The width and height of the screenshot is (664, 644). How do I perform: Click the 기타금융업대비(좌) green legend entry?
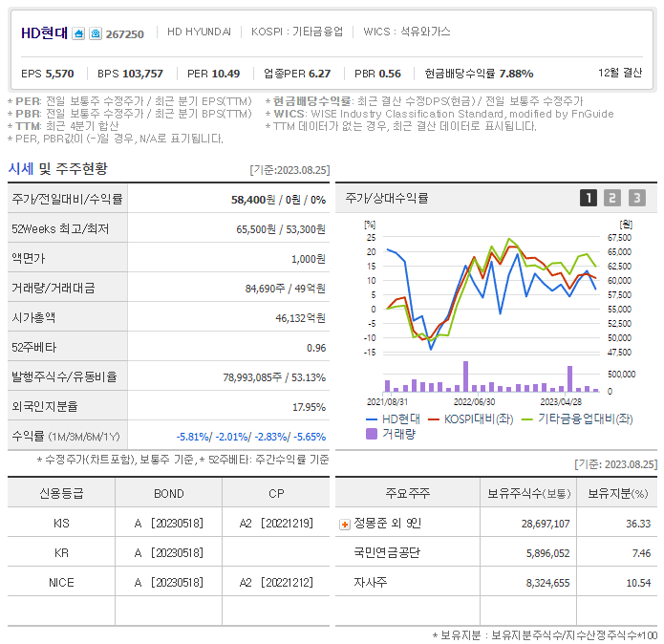pyautogui.click(x=578, y=419)
